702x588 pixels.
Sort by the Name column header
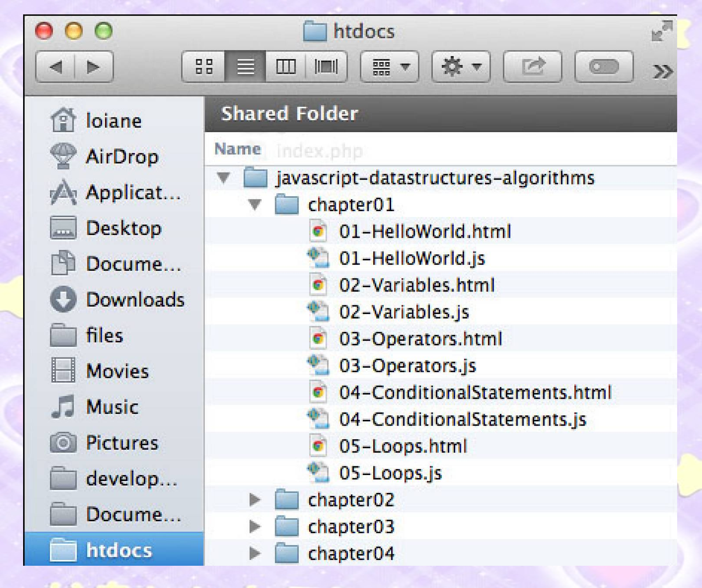[238, 149]
